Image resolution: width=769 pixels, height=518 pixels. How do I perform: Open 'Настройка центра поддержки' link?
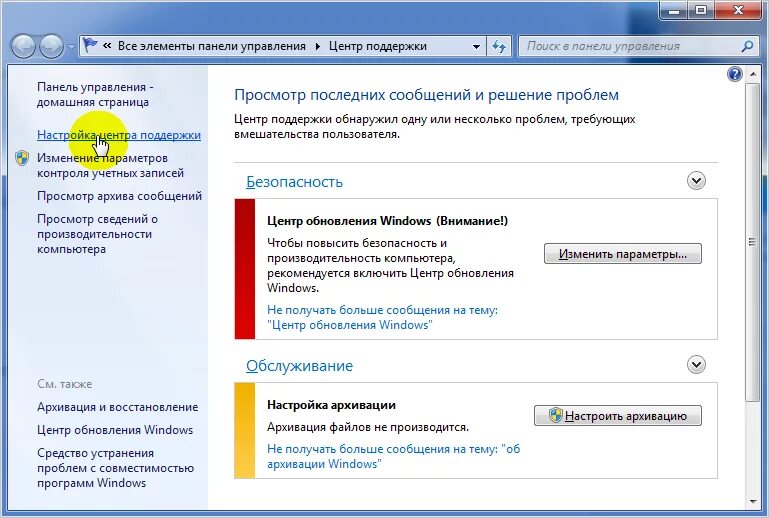[x=119, y=135]
